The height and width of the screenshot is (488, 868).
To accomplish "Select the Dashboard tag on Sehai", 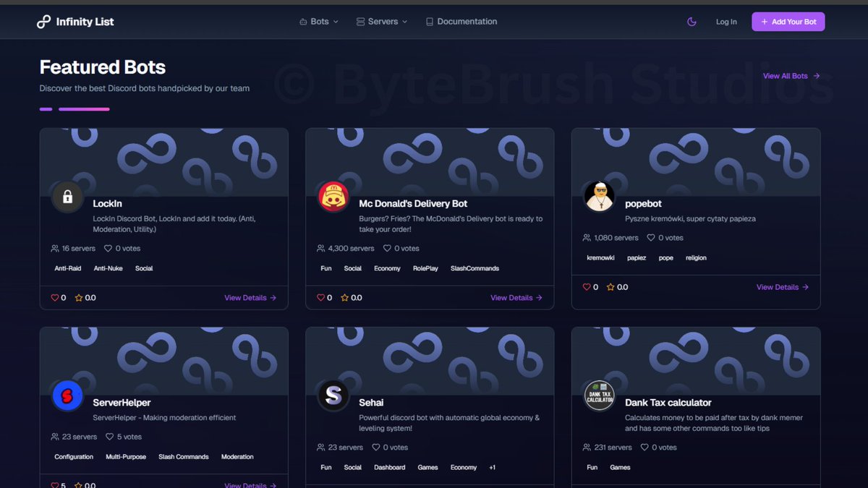I will point(390,468).
